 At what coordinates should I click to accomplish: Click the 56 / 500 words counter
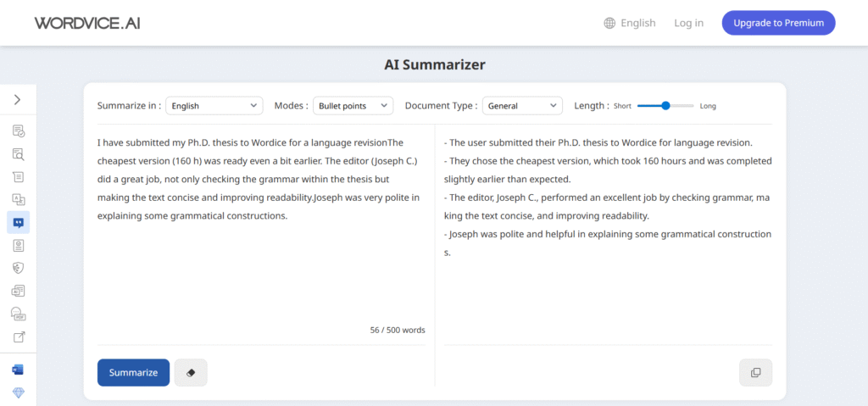coord(398,330)
